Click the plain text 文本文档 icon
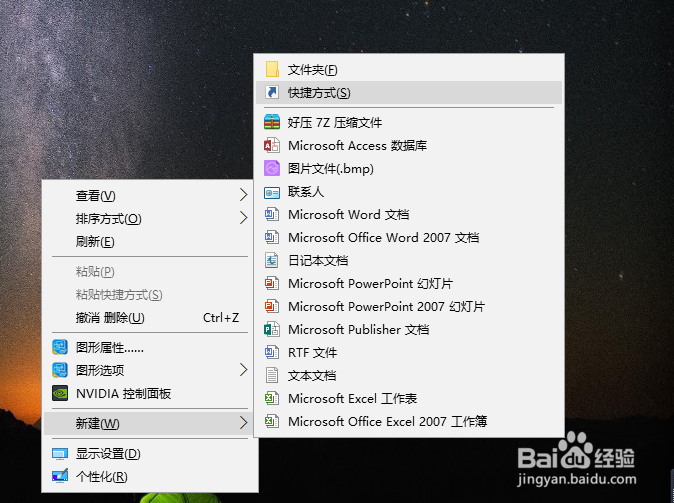The image size is (674, 503). coord(272,375)
